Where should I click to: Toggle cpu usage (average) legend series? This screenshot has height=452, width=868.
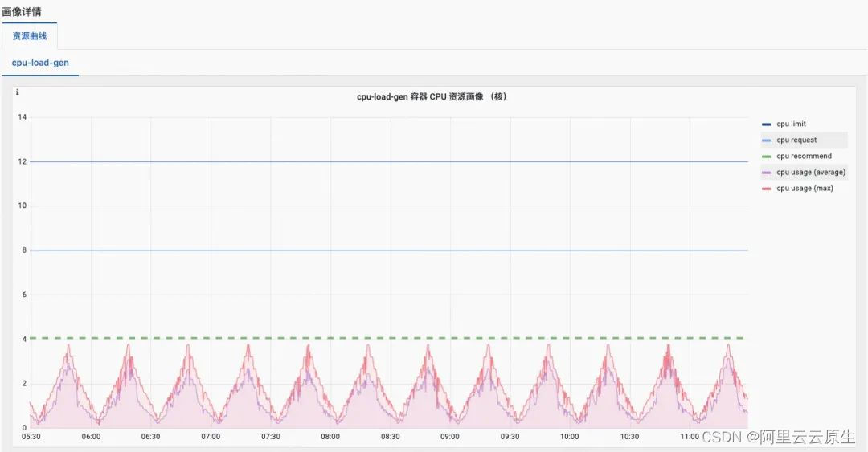[811, 172]
